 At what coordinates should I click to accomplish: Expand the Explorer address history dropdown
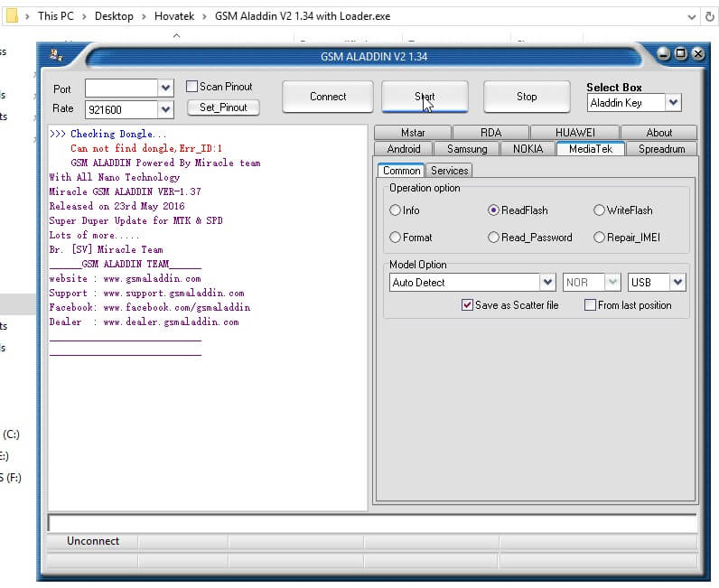tap(692, 17)
